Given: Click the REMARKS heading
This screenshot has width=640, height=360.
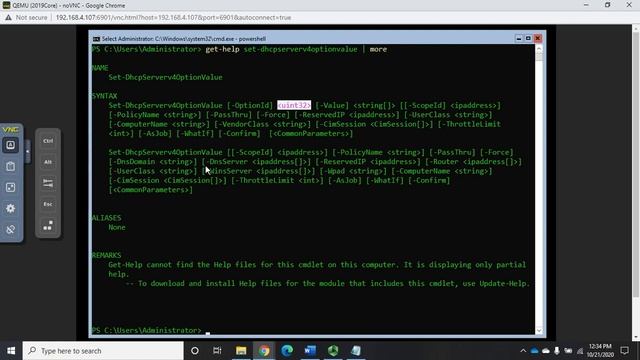Looking at the screenshot, I should 106,256.
